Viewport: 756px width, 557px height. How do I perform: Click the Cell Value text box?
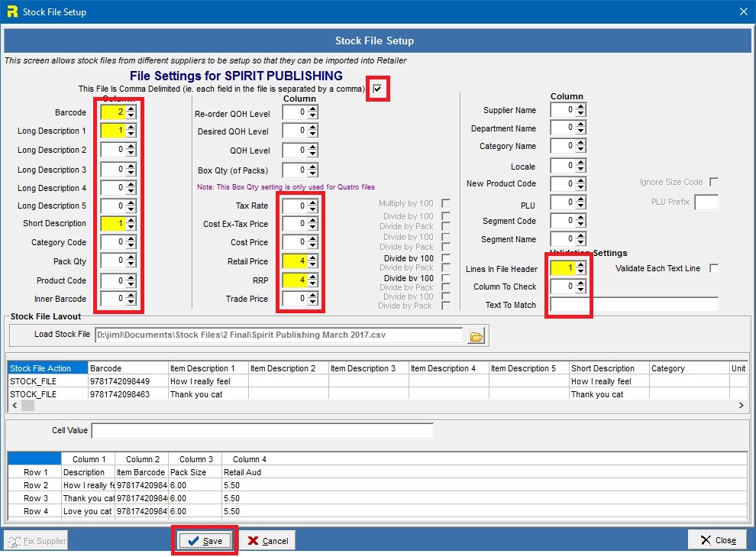coord(262,431)
